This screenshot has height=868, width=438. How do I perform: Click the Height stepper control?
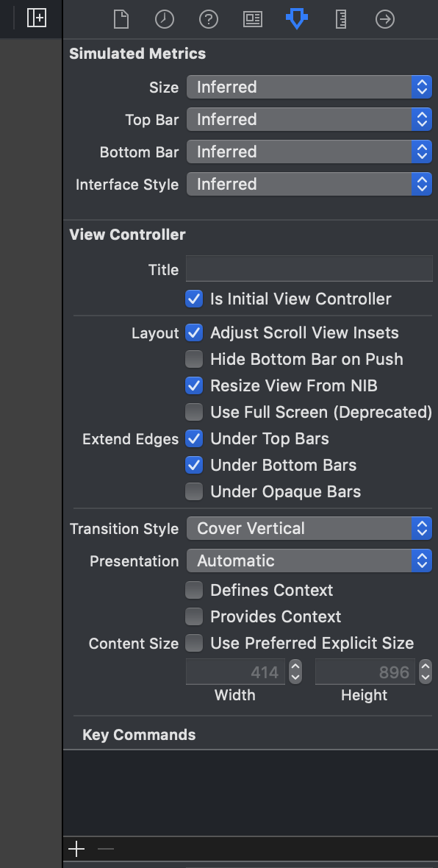pyautogui.click(x=425, y=672)
